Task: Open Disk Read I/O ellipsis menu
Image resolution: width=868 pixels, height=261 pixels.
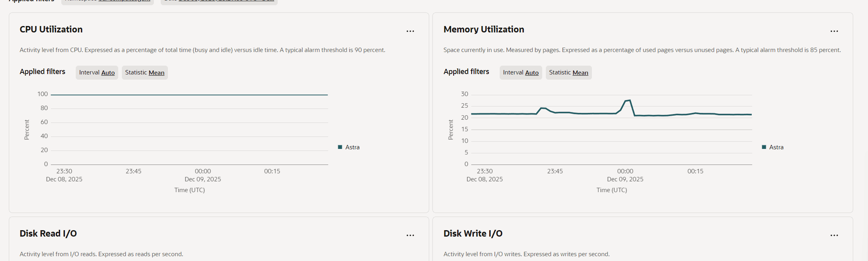Action: tap(410, 235)
